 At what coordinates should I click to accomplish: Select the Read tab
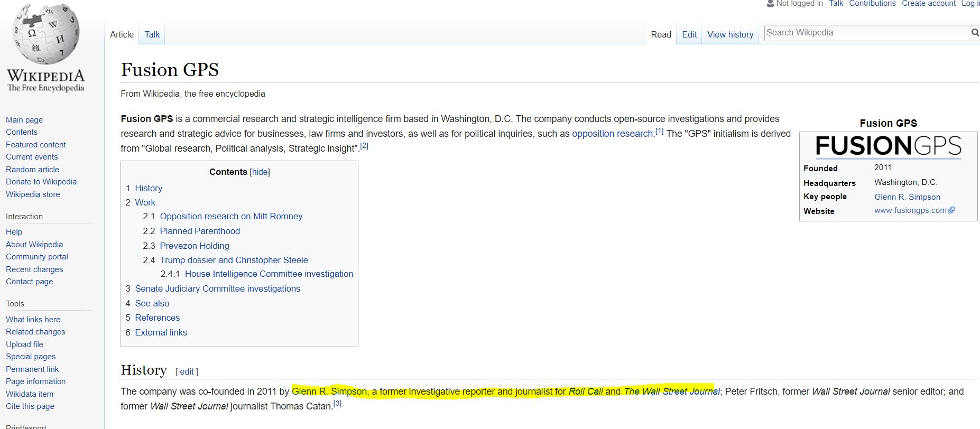[661, 34]
